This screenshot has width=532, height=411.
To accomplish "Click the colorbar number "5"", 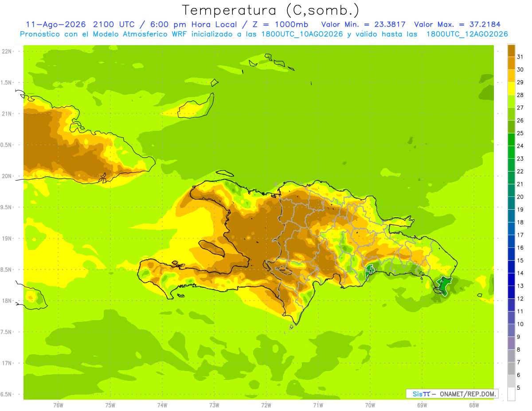I will click(519, 388).
